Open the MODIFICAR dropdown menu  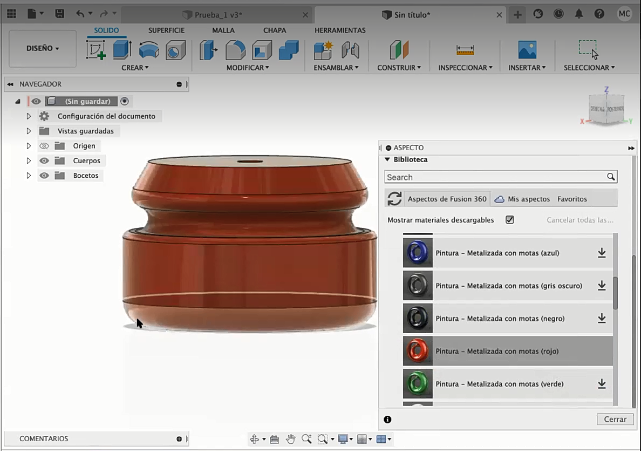tap(248, 67)
